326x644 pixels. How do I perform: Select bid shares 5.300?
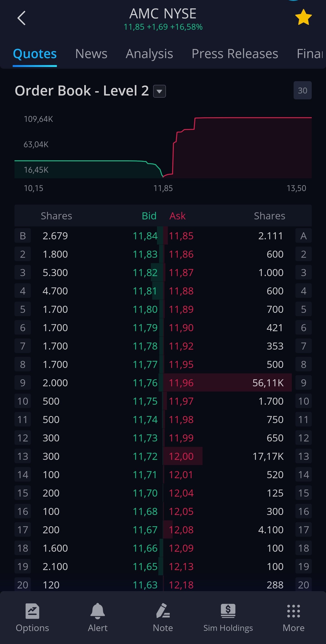point(55,272)
